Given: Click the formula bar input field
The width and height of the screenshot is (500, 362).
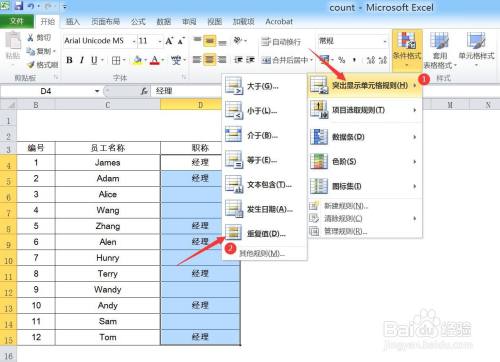Looking at the screenshot, I should pyautogui.click(x=187, y=91).
